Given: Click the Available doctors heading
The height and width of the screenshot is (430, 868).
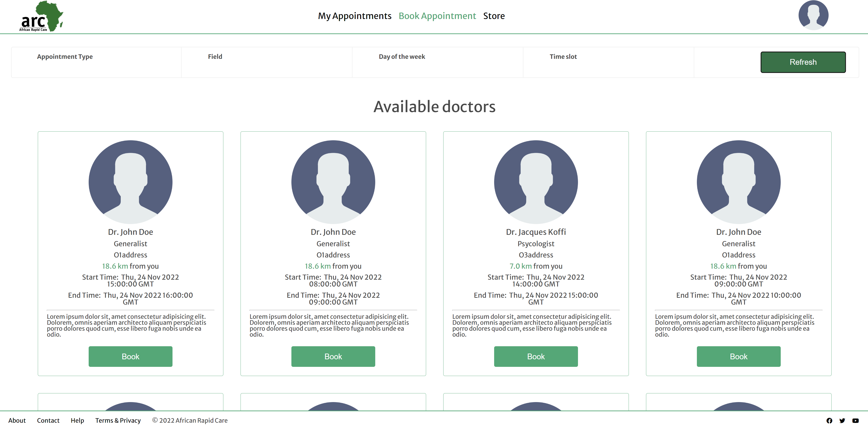Looking at the screenshot, I should tap(434, 107).
